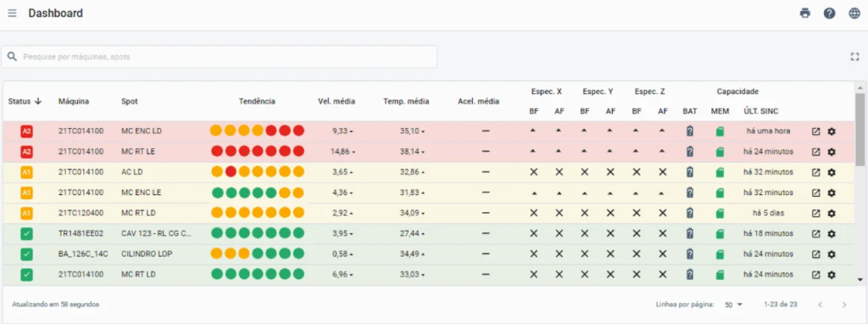Click last sync 'há uma hora'
This screenshot has width=868, height=324.
[x=768, y=131]
